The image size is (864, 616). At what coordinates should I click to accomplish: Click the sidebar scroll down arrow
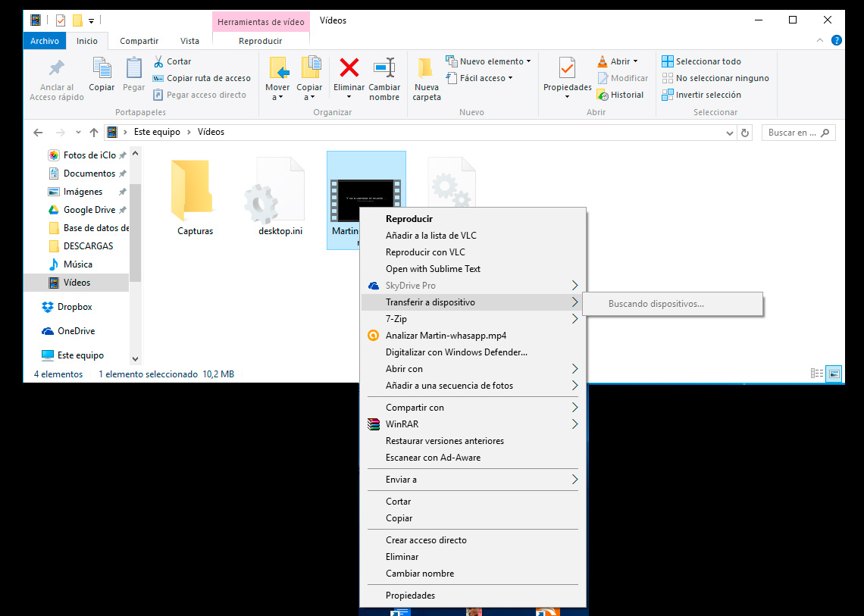coord(136,358)
